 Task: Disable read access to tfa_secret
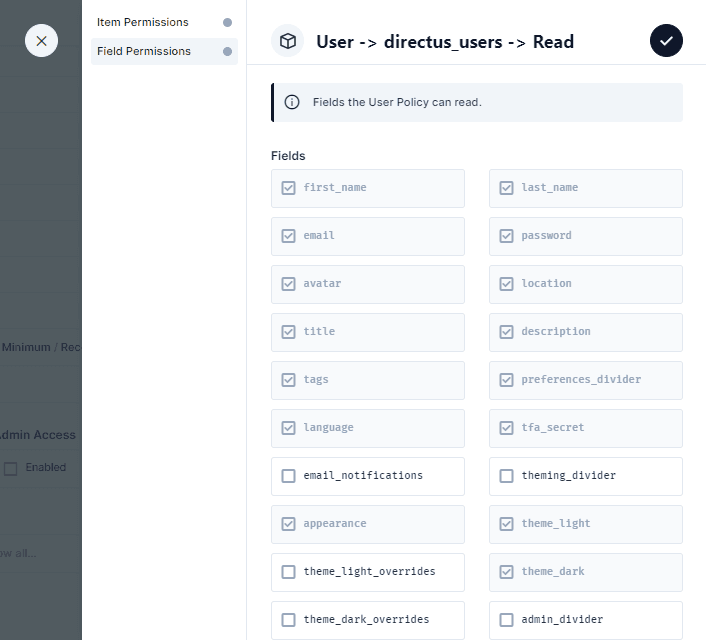pyautogui.click(x=506, y=428)
